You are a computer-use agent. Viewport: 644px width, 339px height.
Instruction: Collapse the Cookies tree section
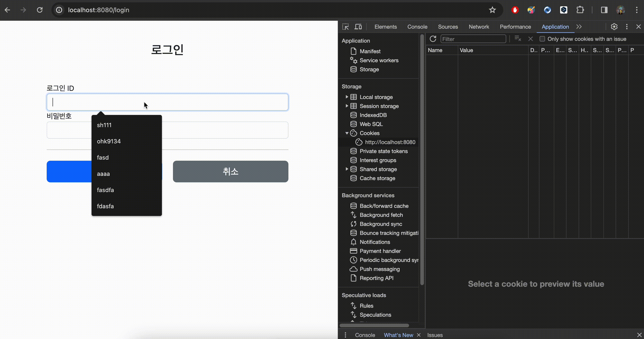coord(347,133)
